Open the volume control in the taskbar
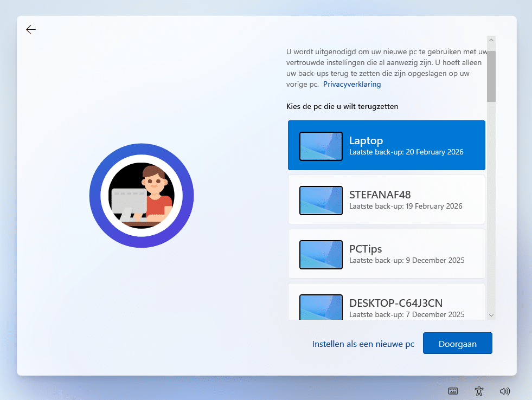The image size is (532, 400). tap(505, 391)
